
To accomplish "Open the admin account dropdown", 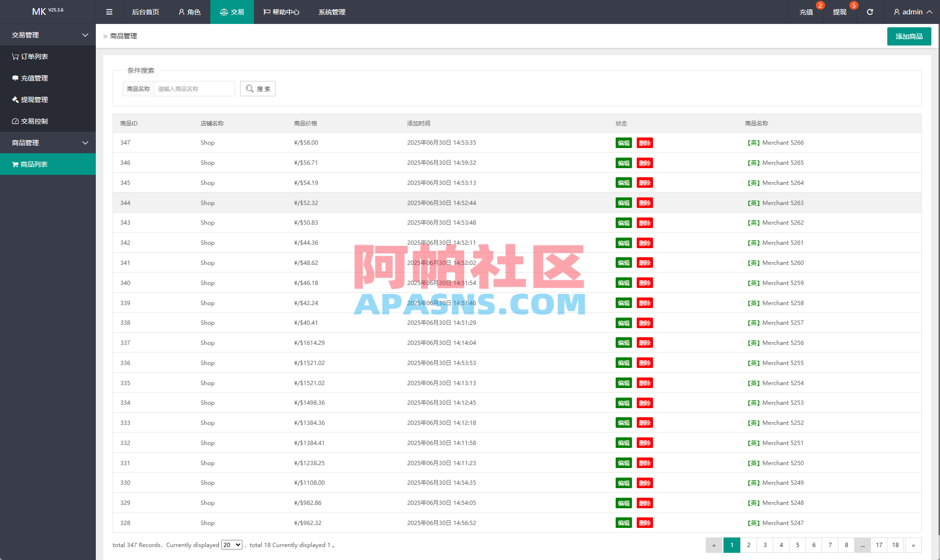I will point(912,11).
